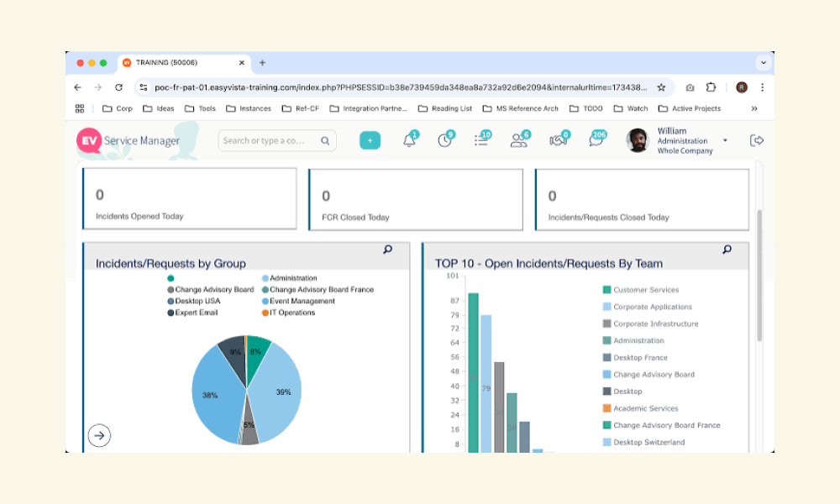Open the Instances bookmark folder
840x504 pixels.
tap(249, 108)
